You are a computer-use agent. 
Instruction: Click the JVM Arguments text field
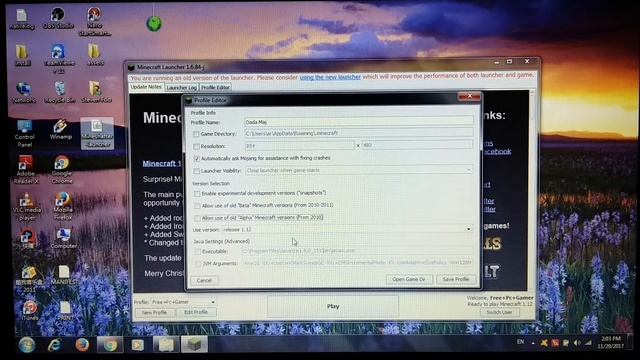coord(357,263)
